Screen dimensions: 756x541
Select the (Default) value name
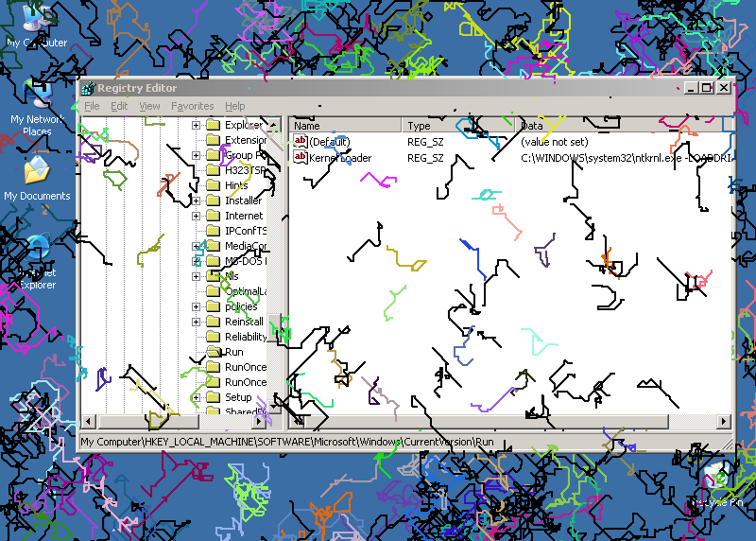click(330, 142)
